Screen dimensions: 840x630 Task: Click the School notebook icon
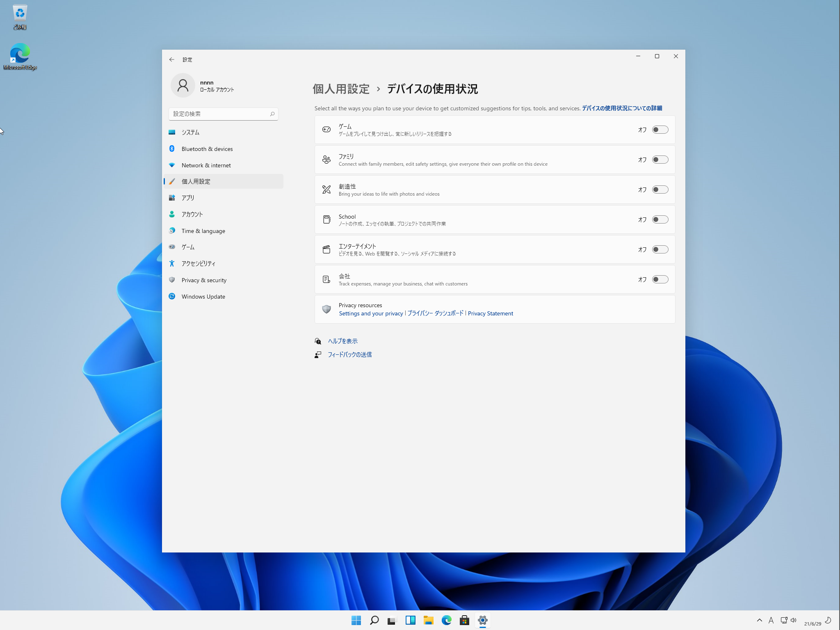(326, 219)
